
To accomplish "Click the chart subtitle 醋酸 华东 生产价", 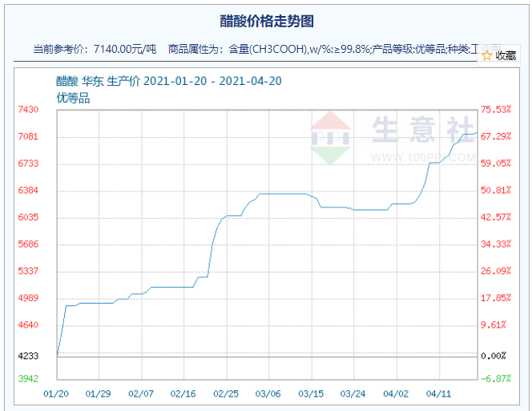I will coord(98,82).
